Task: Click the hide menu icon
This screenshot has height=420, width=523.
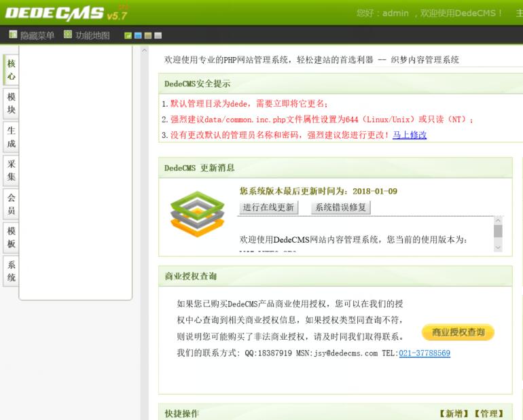Action: coord(13,35)
